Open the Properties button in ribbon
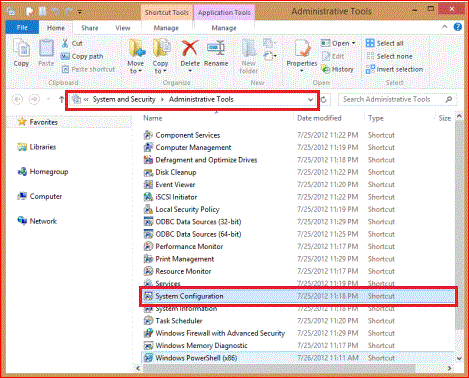 pyautogui.click(x=302, y=56)
